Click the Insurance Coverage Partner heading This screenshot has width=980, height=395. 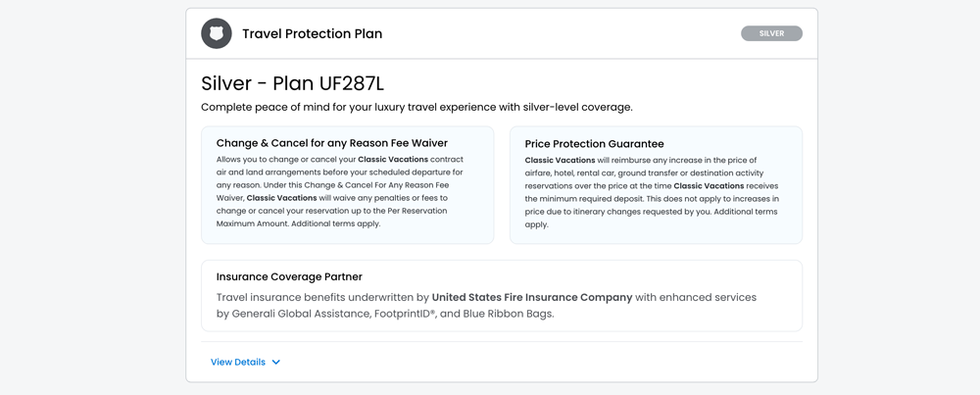(289, 277)
